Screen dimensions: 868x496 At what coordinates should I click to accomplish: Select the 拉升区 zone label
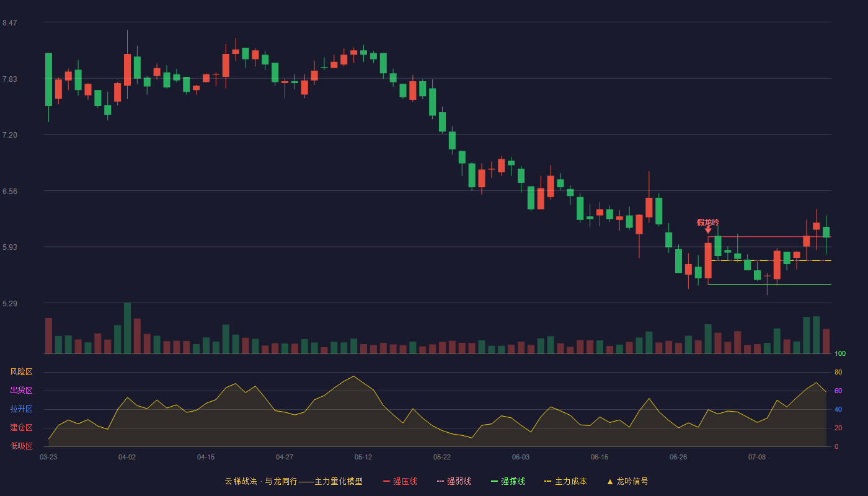21,409
